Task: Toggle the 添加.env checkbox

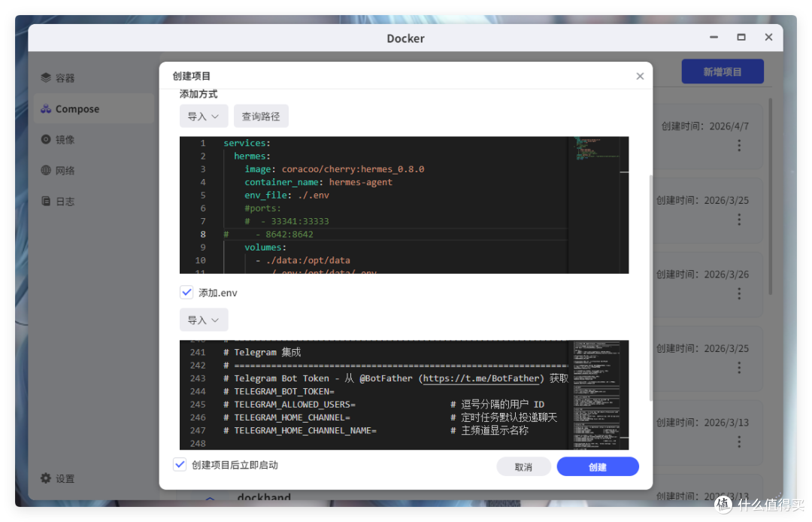Action: pos(186,292)
